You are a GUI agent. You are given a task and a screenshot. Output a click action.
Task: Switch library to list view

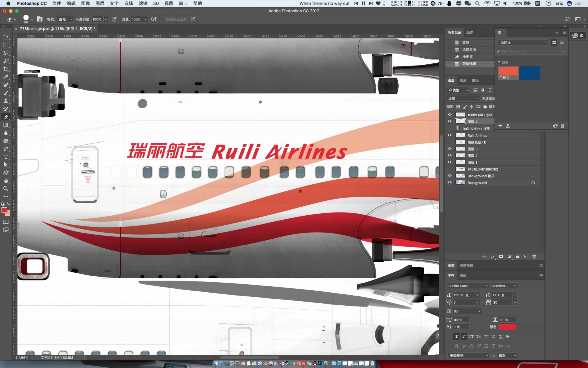click(562, 43)
